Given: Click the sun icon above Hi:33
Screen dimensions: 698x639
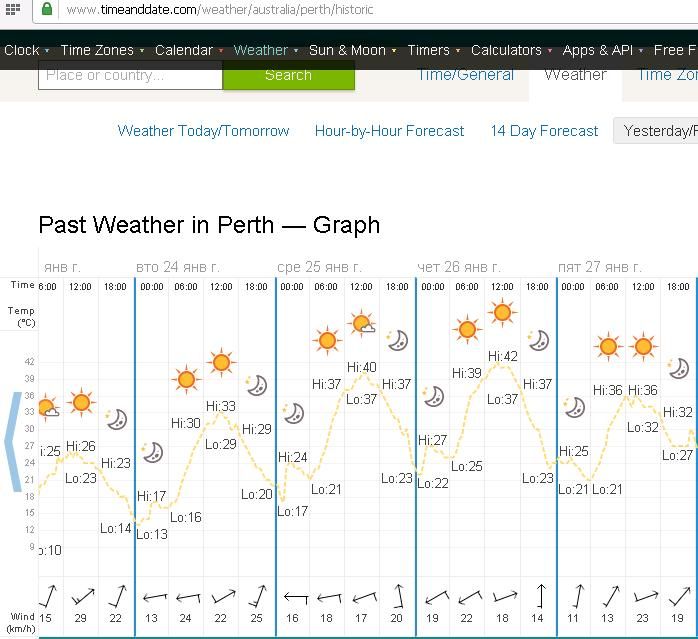Looking at the screenshot, I should tap(221, 362).
